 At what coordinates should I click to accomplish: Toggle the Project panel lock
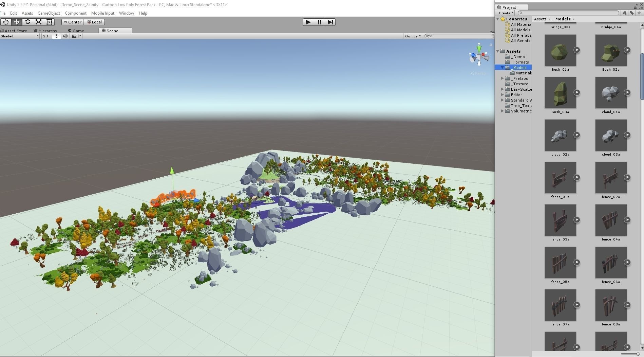(635, 7)
